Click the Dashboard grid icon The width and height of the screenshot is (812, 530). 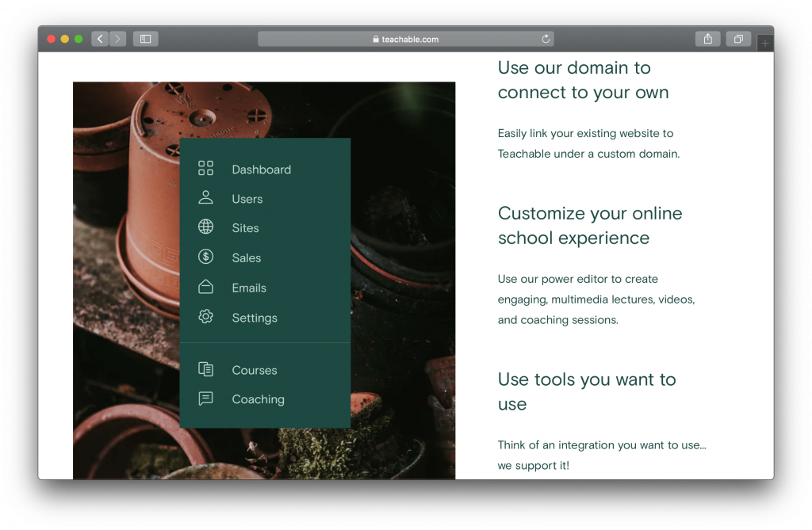[x=205, y=168]
